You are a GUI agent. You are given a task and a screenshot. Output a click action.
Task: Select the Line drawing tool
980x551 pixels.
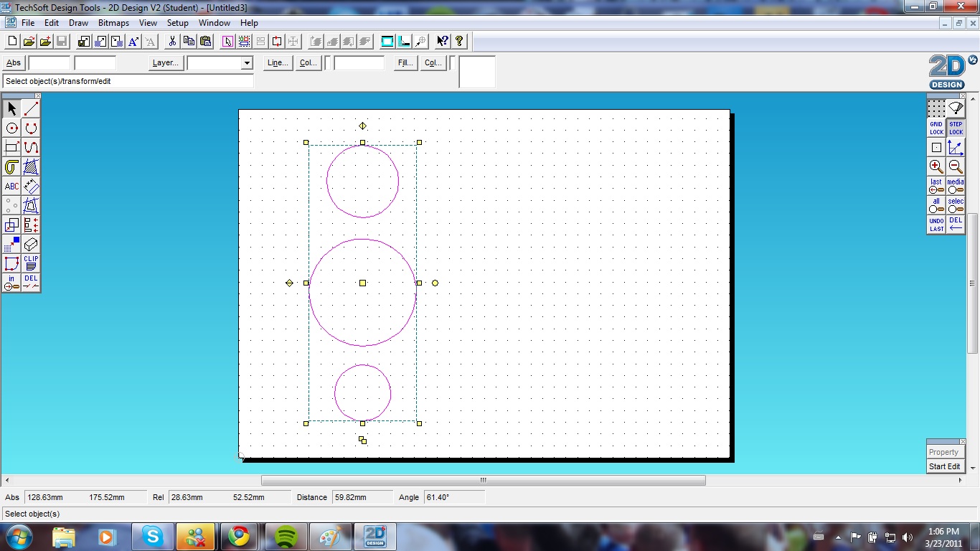click(31, 109)
